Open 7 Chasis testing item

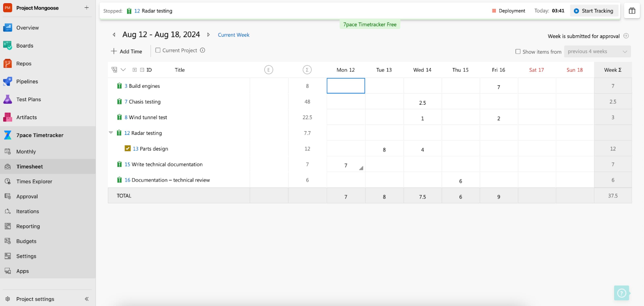(142, 101)
